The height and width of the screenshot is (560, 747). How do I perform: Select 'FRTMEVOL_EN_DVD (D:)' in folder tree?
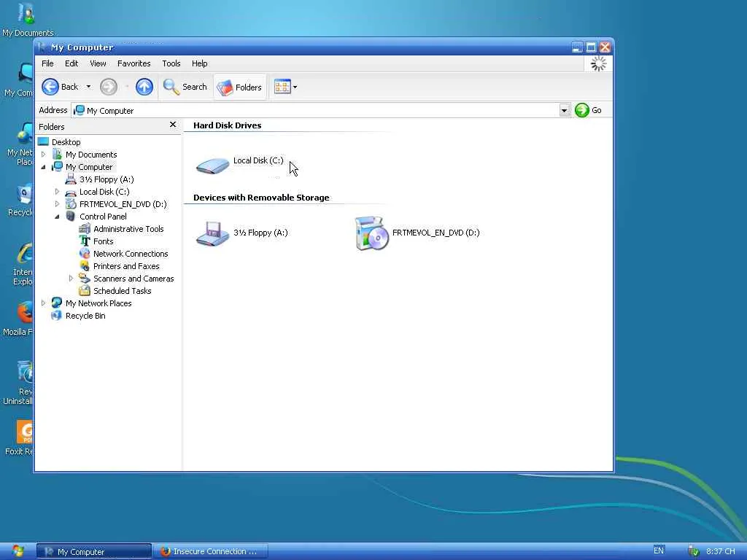tap(123, 204)
